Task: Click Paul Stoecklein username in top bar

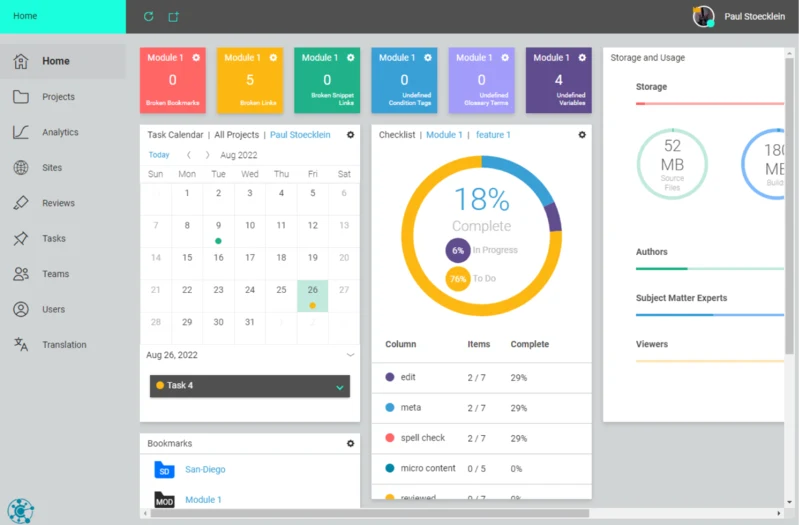Action: pyautogui.click(x=755, y=16)
